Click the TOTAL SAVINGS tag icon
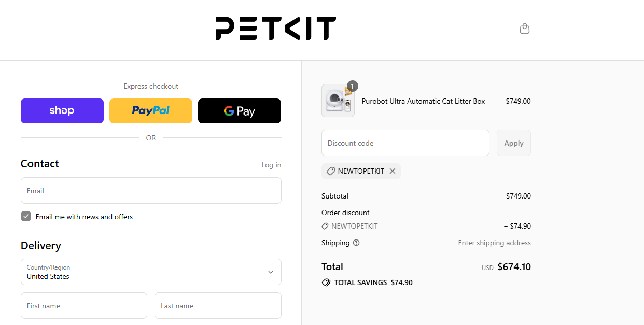Screen dimensions: 644x325 coord(326,282)
